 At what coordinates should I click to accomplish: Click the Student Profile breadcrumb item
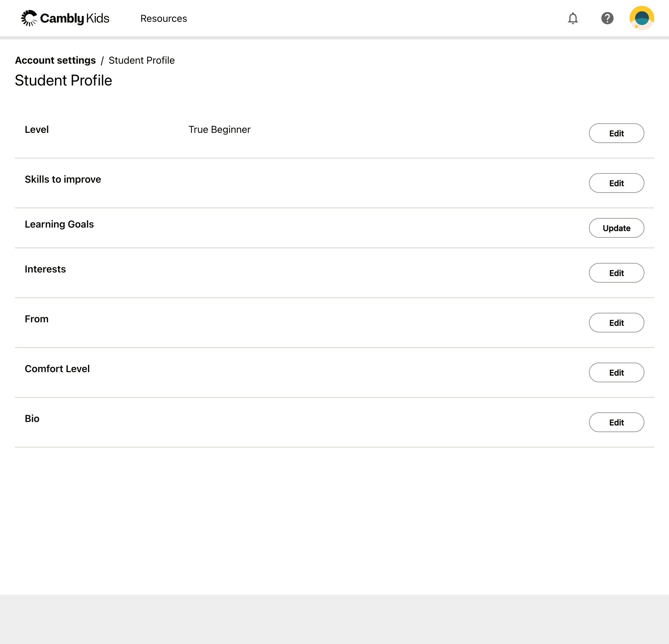[141, 60]
